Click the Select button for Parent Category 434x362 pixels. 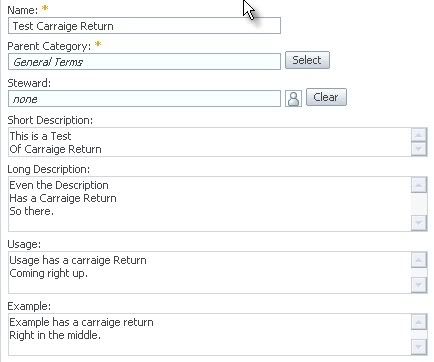point(307,60)
